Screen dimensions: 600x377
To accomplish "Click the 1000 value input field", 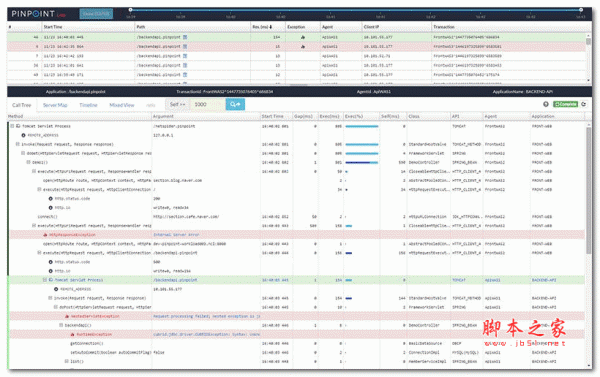I will point(207,104).
